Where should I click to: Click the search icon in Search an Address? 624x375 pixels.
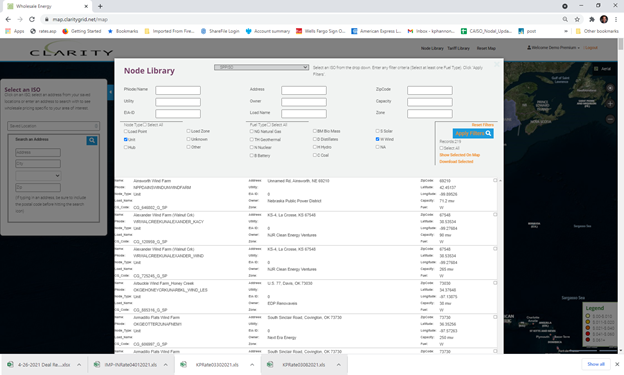pyautogui.click(x=92, y=140)
